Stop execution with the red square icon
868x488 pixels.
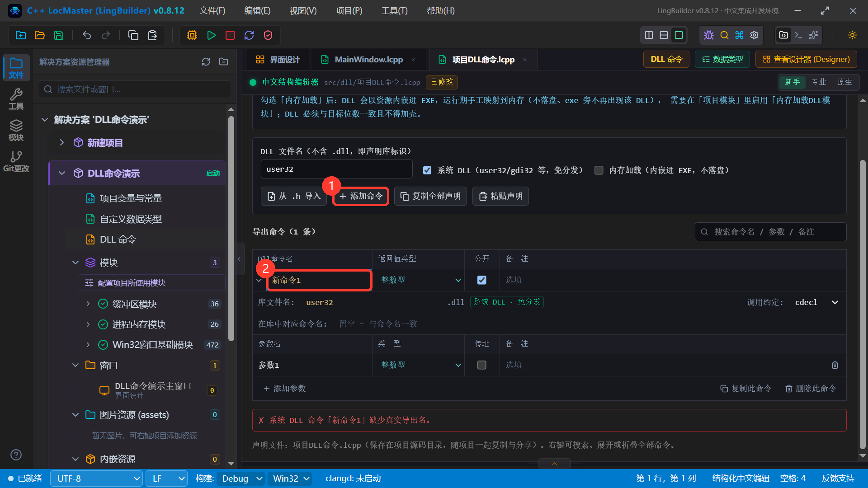(x=230, y=35)
